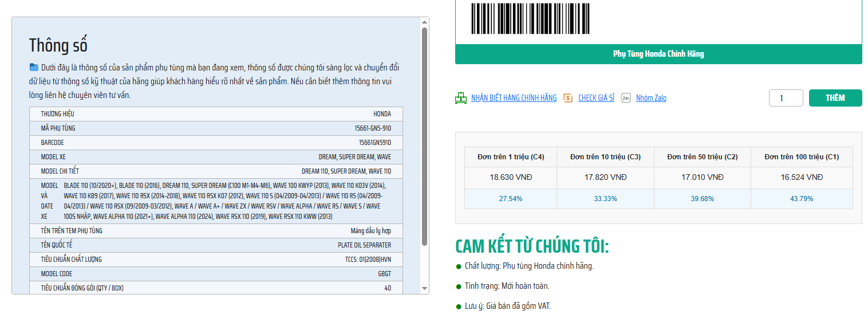
Task: Open the Nhóm Zalo link
Action: tap(651, 98)
